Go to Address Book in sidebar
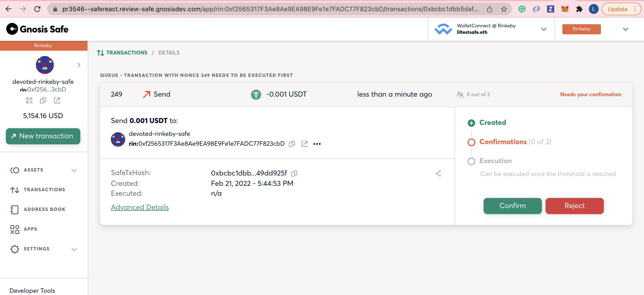The width and height of the screenshot is (644, 295). point(44,209)
